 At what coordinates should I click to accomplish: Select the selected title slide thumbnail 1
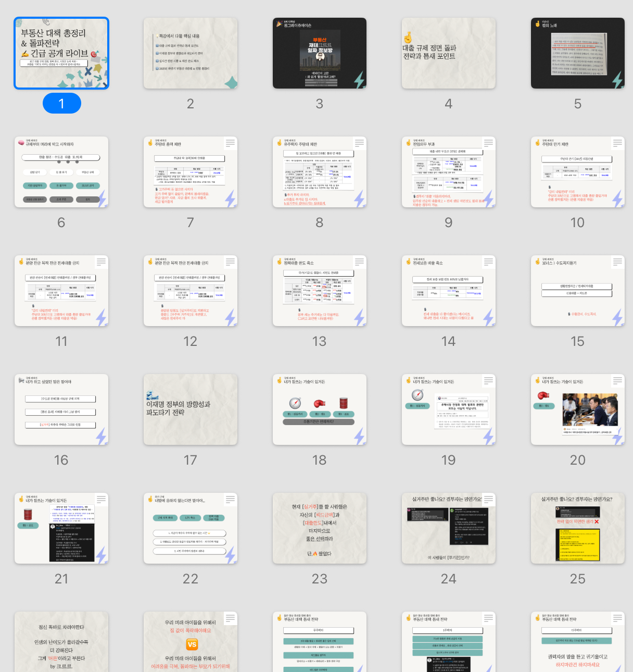click(61, 53)
